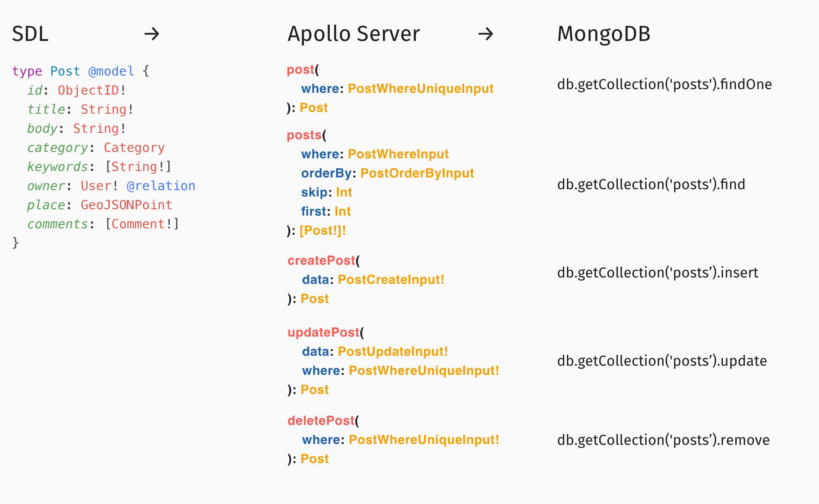
Task: Click db.getCollection('posts').update text
Action: click(662, 361)
